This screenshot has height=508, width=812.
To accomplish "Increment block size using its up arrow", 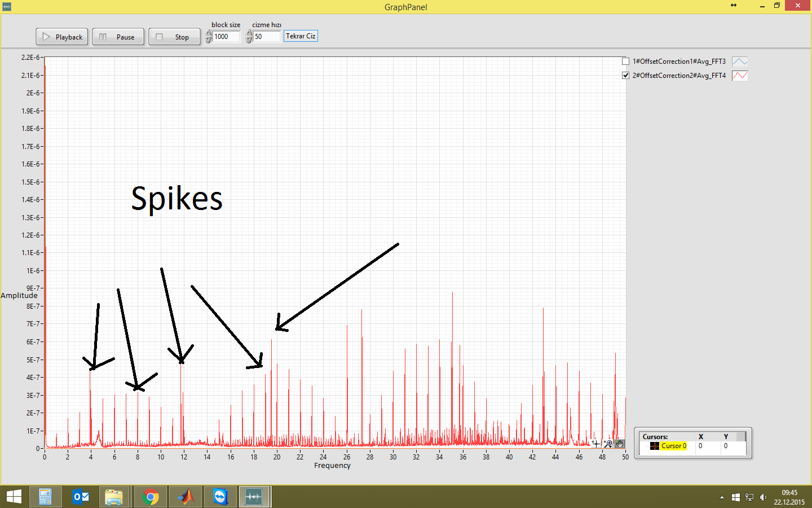I will (x=208, y=33).
